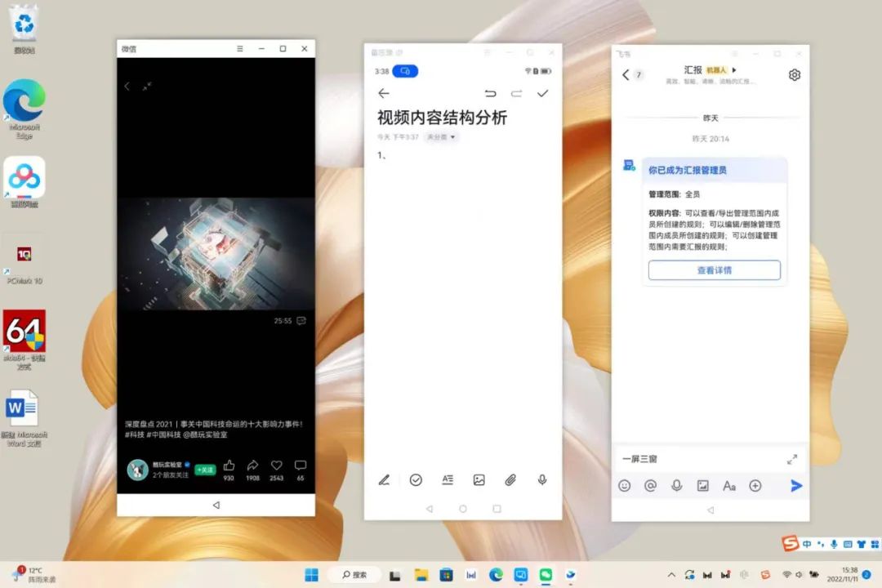
Task: Open the emoji picker in the 汇报 chat
Action: point(625,486)
